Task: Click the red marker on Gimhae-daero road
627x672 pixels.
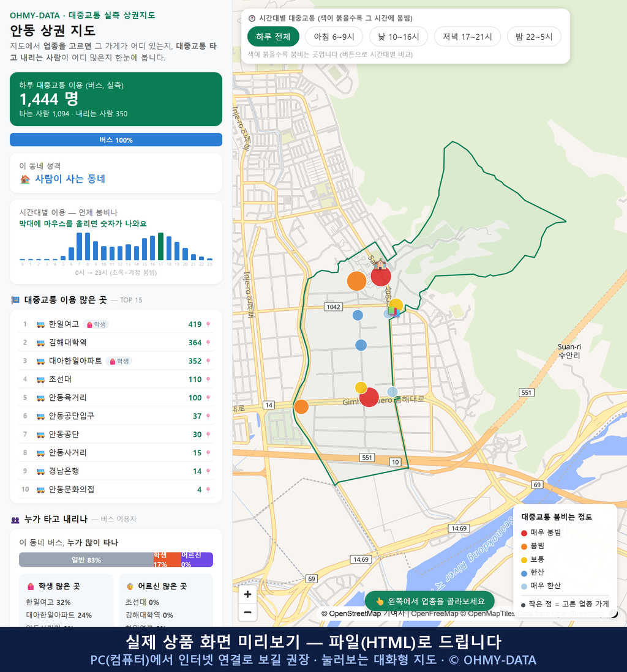Action: [369, 398]
